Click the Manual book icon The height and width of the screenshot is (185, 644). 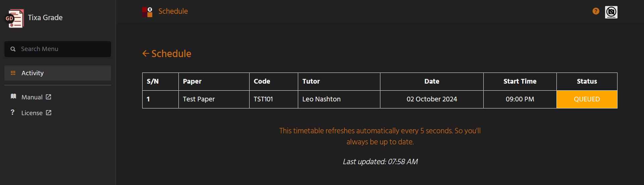[13, 97]
